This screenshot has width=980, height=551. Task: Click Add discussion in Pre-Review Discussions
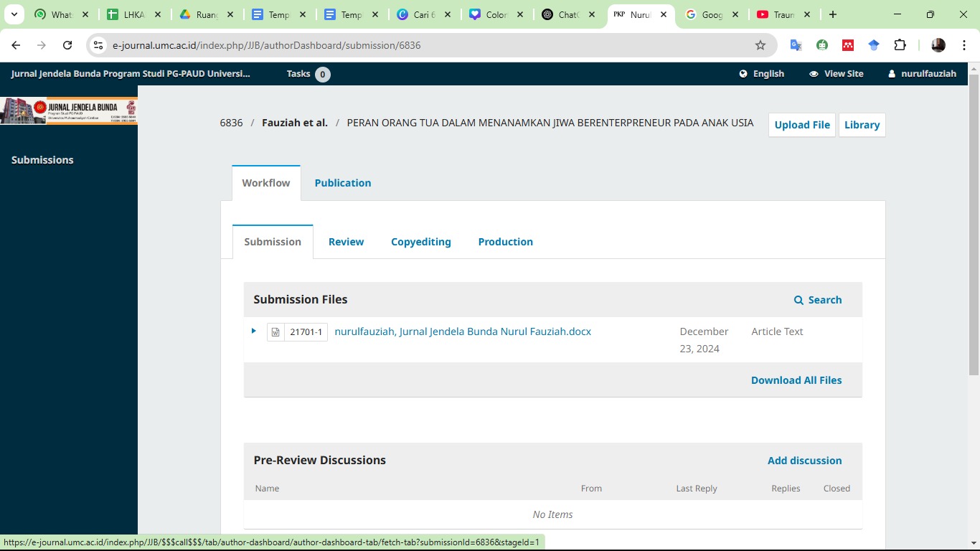(x=804, y=461)
